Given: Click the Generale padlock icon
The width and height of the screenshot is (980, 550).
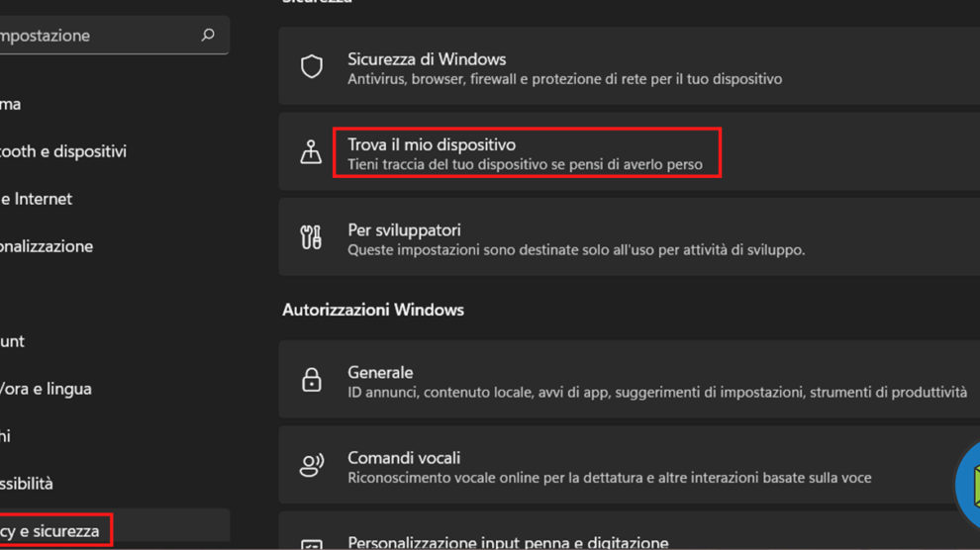Looking at the screenshot, I should 312,380.
